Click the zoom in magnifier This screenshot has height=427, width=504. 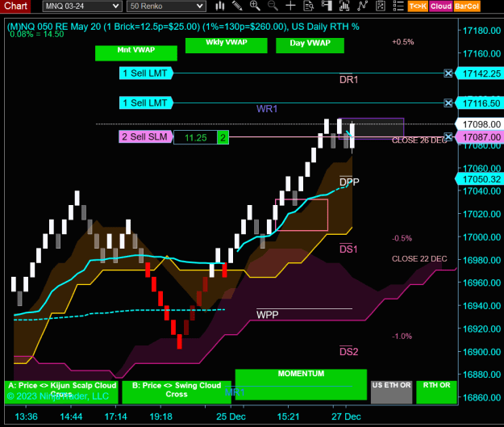click(x=255, y=6)
